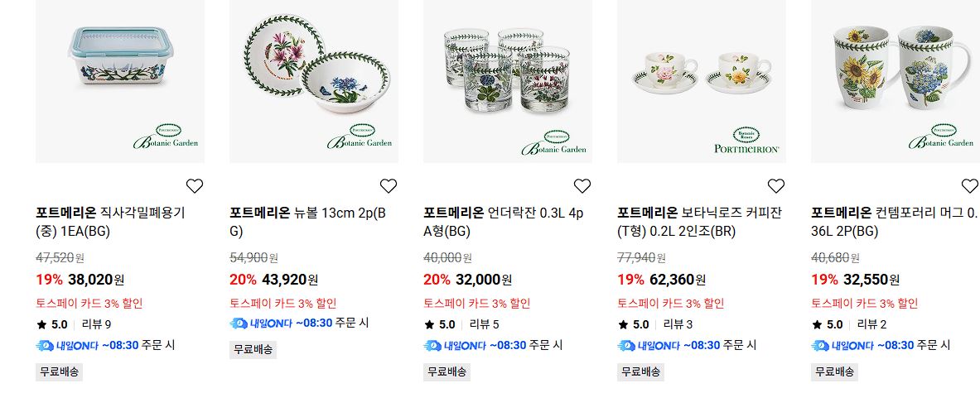Favorite the 직사각밀폐용기 product with its heart icon
Viewport: 980px width, 393px height.
(195, 186)
